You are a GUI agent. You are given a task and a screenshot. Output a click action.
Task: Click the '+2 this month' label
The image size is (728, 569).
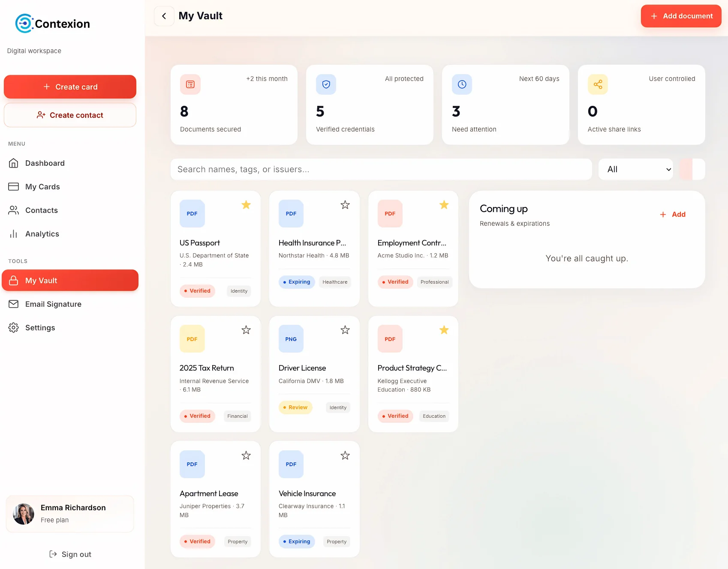pyautogui.click(x=267, y=79)
